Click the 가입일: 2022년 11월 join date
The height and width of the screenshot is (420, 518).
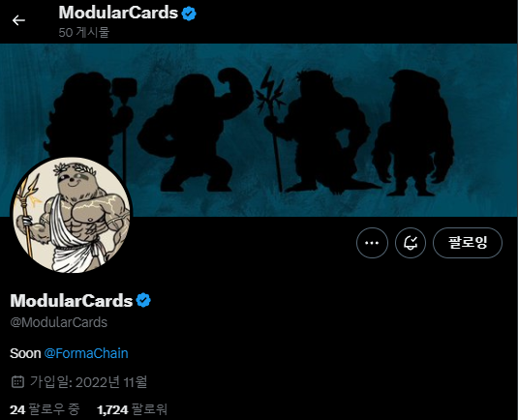click(88, 382)
